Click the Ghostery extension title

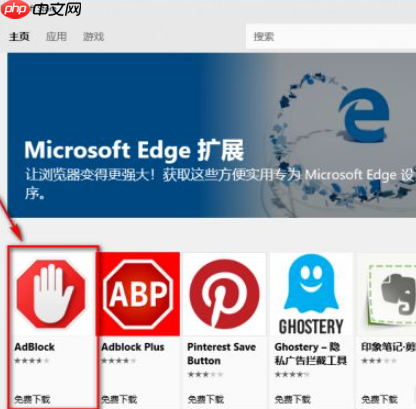pyautogui.click(x=310, y=354)
